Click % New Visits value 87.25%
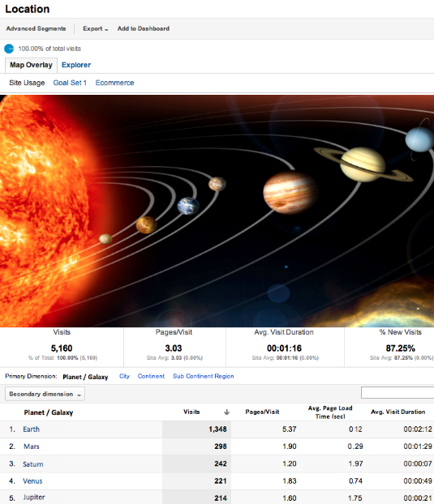Image resolution: width=434 pixels, height=504 pixels. coord(401,348)
